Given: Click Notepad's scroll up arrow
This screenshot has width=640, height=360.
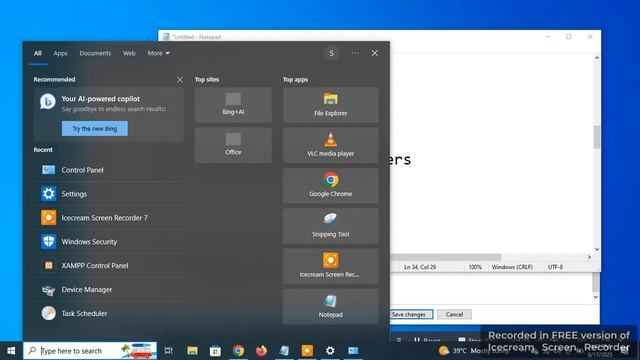Looking at the screenshot, I should (x=597, y=58).
